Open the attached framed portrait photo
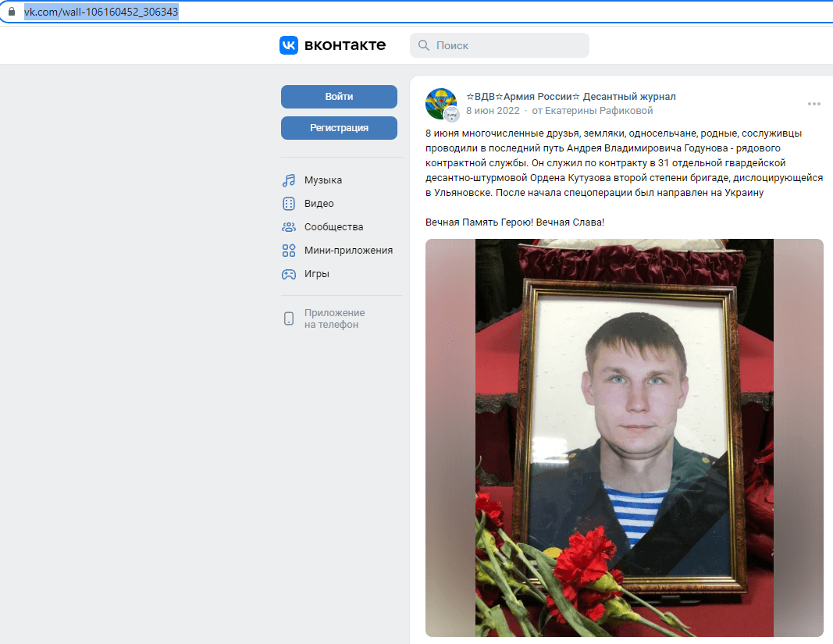The height and width of the screenshot is (644, 833). (625, 438)
